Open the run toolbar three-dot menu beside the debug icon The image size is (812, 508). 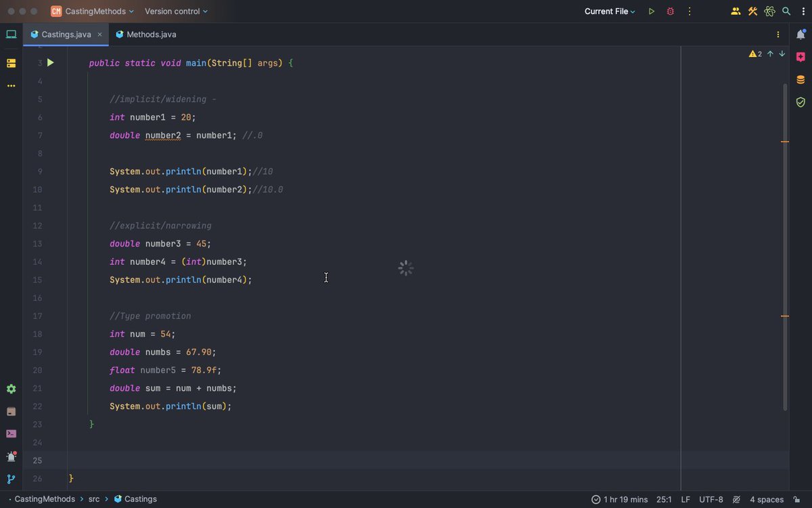[690, 12]
